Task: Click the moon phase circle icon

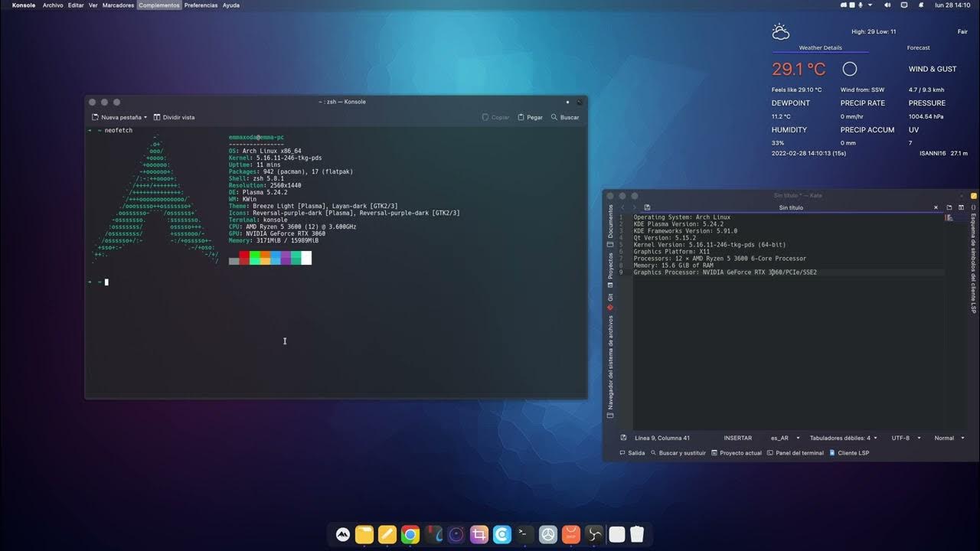Action: point(849,69)
